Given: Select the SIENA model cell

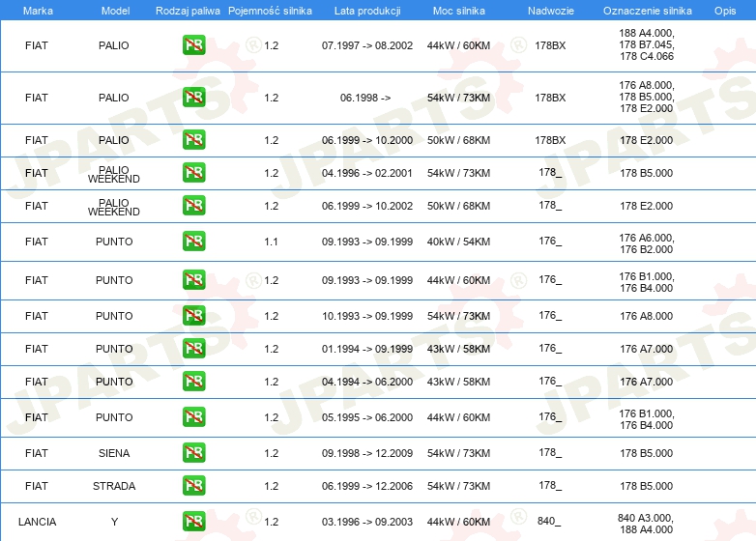Looking at the screenshot, I should (114, 453).
